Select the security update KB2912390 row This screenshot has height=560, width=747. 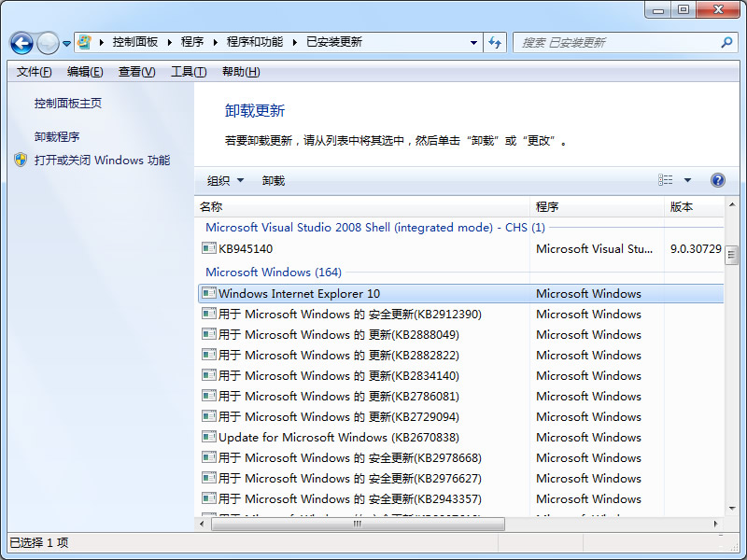click(460, 315)
